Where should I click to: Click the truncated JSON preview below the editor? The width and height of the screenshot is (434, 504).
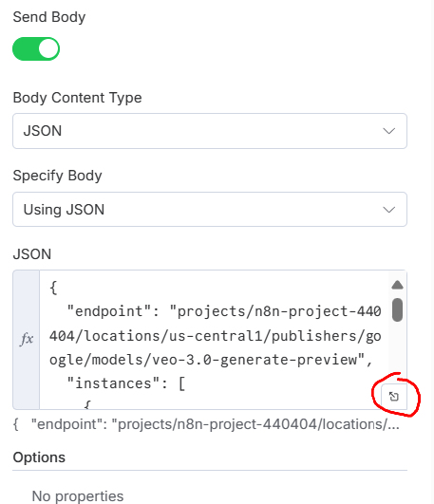tap(206, 424)
